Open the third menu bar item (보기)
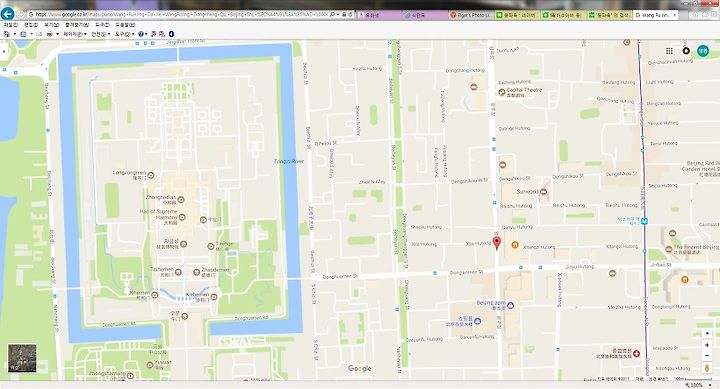Viewport: 720px width, 389px height. pyautogui.click(x=51, y=25)
